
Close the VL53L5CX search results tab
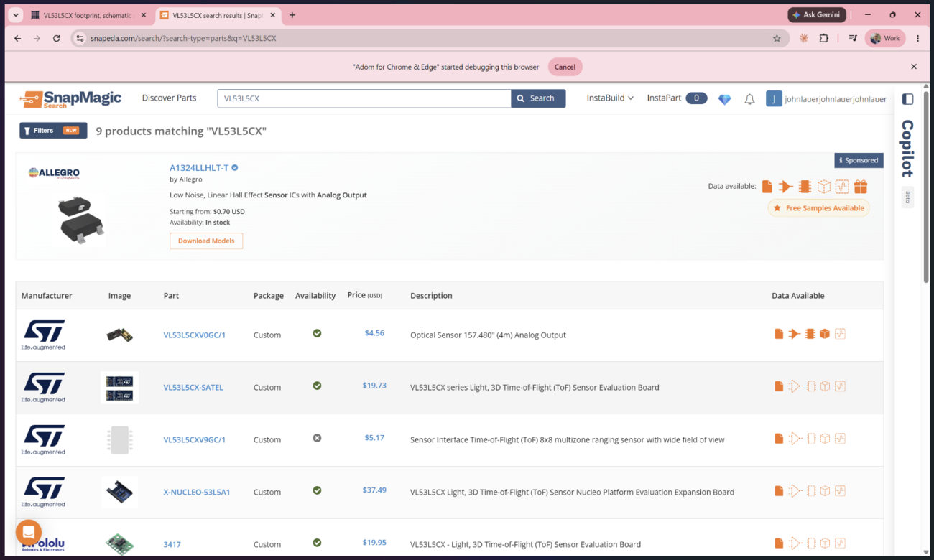[x=272, y=15]
